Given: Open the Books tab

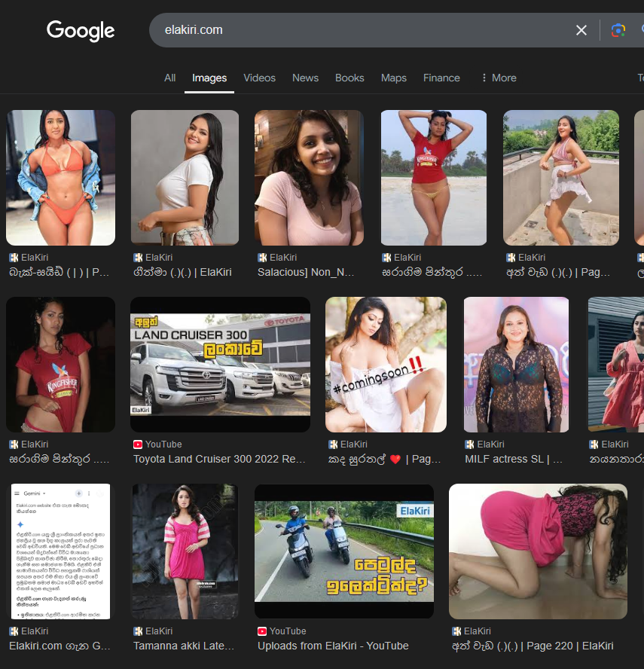Looking at the screenshot, I should [349, 78].
